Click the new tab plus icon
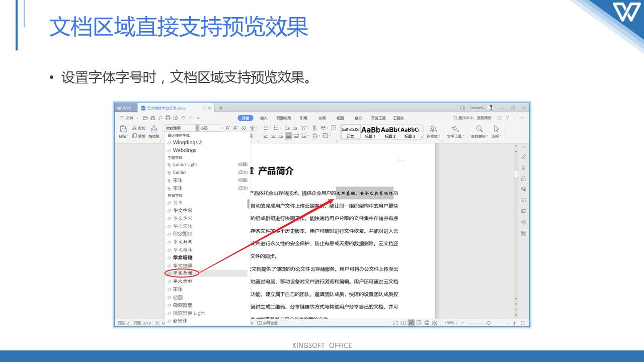The height and width of the screenshot is (362, 644). pos(221,108)
